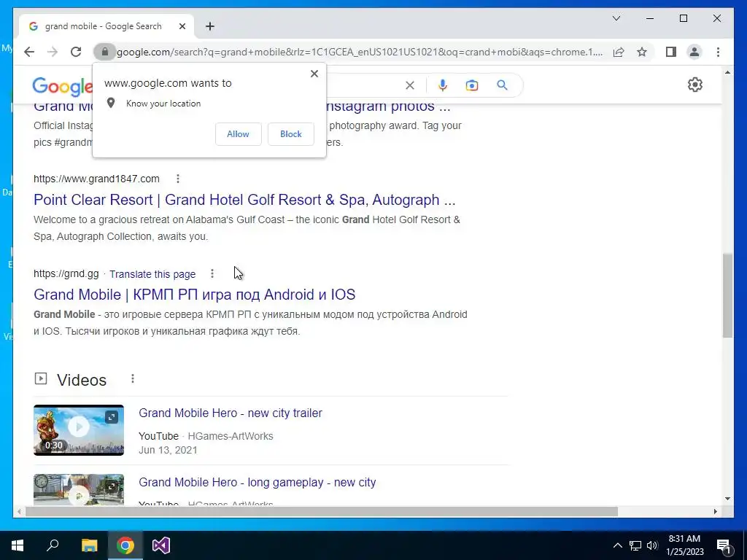This screenshot has width=747, height=560.
Task: Show hidden system tray icons
Action: pos(617,545)
